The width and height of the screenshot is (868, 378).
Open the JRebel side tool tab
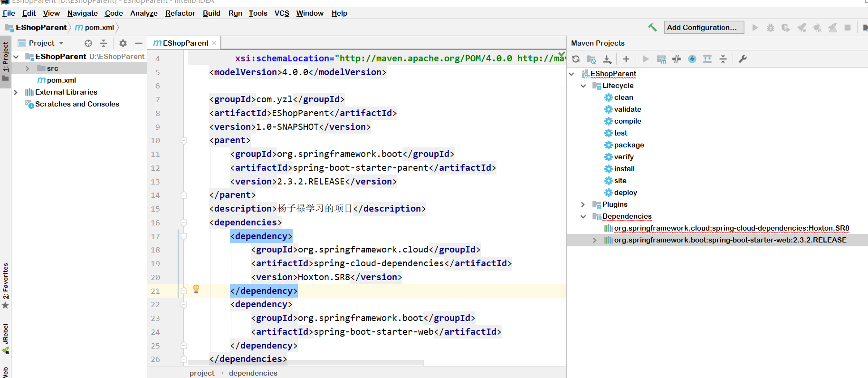tap(6, 339)
